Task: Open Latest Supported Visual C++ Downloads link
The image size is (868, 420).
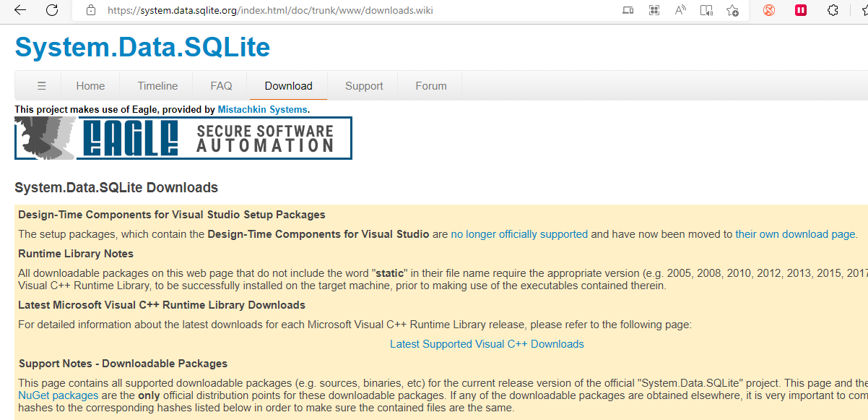Action: 487,344
